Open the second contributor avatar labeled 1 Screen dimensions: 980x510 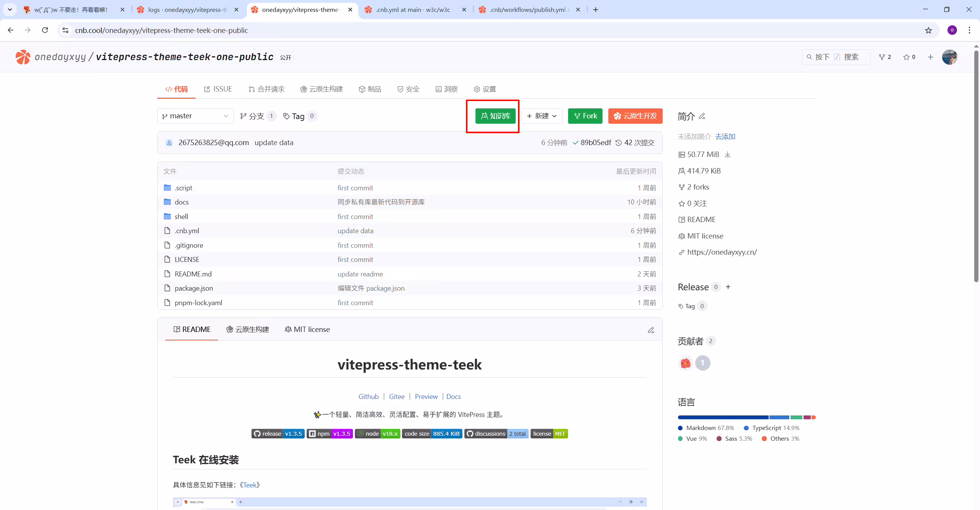click(702, 363)
